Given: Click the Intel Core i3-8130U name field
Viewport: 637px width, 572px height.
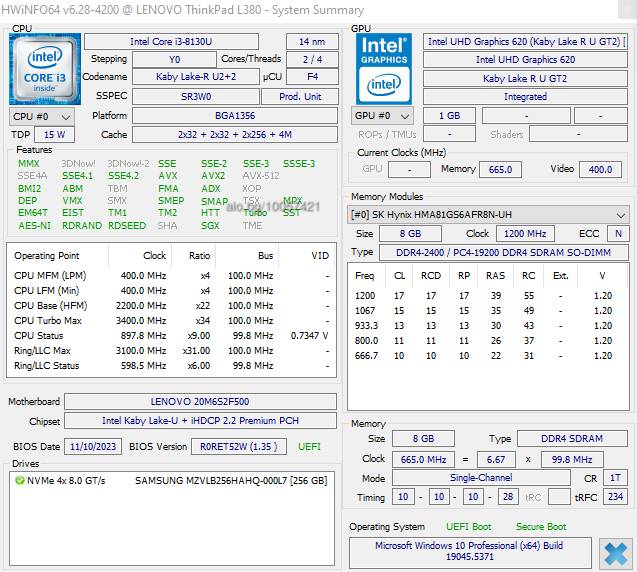Looking at the screenshot, I should coord(171,41).
